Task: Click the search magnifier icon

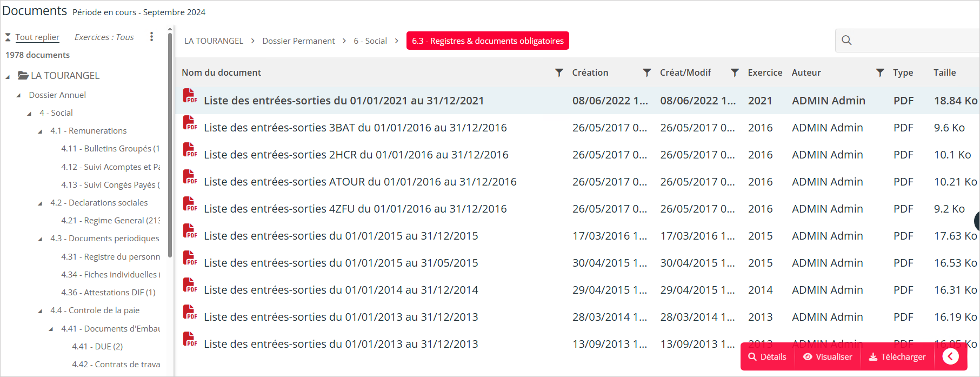Action: pyautogui.click(x=846, y=41)
